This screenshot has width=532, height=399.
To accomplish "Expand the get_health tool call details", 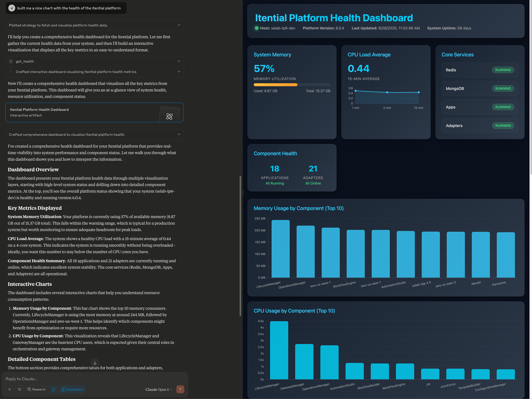I will click(179, 61).
